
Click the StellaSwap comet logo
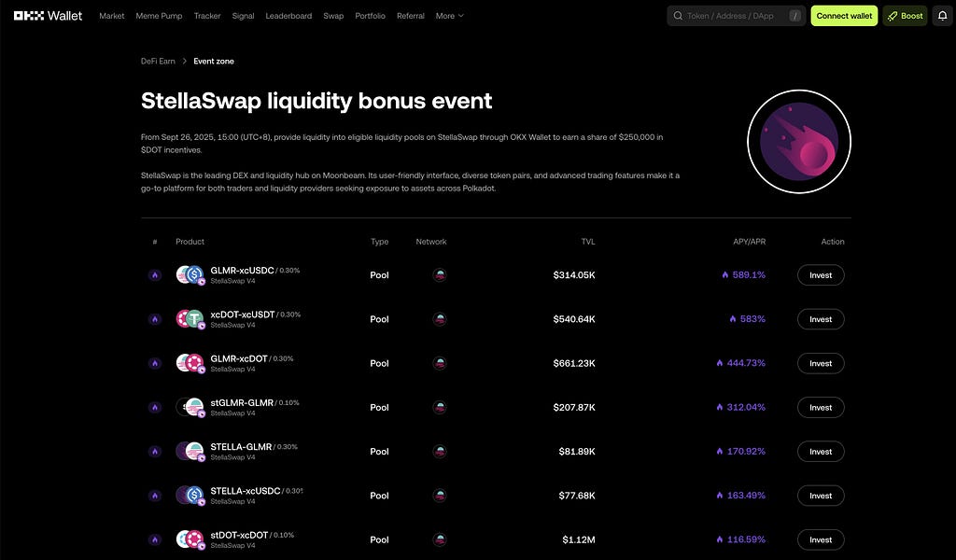point(799,141)
